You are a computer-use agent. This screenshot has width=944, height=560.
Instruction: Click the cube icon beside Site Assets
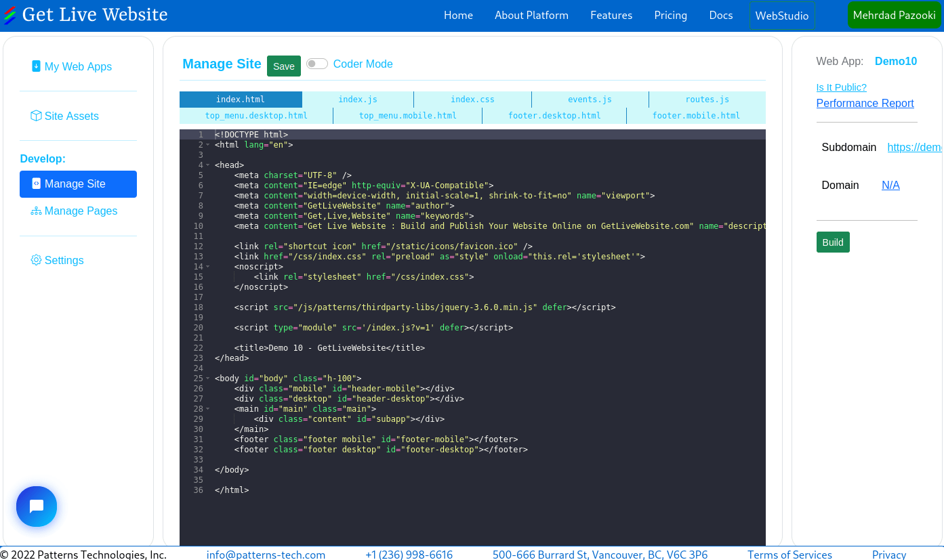[x=36, y=116]
